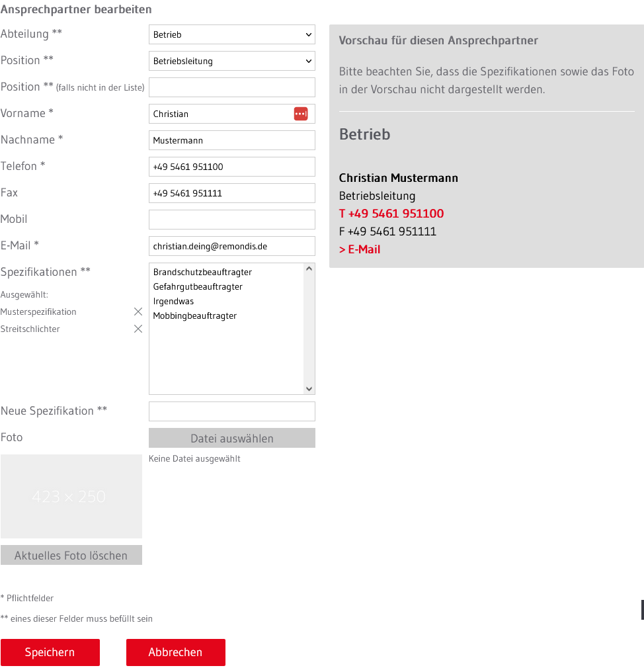The height and width of the screenshot is (672, 644).
Task: Click the Neue Spezifikation input field
Action: pos(232,411)
